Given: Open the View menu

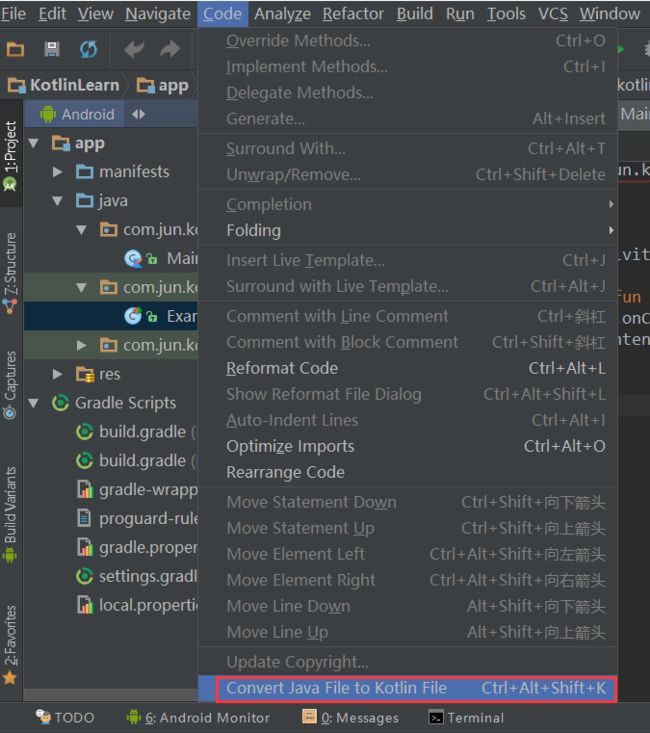Looking at the screenshot, I should (95, 14).
